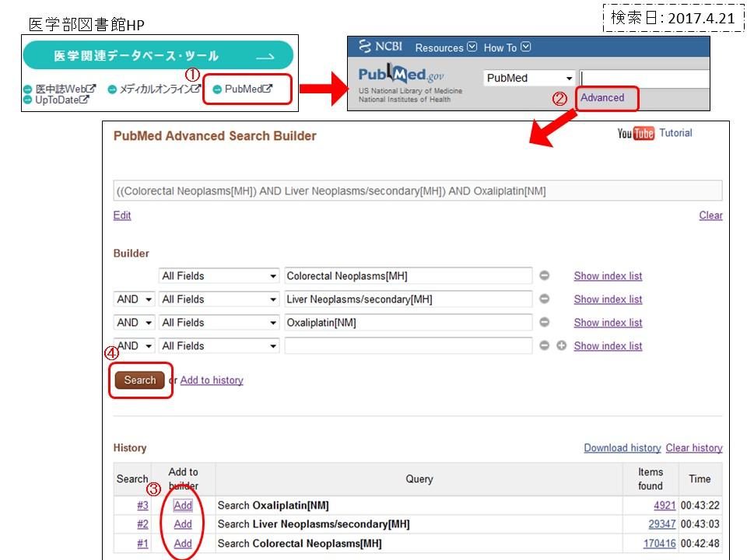Viewport: 747px width, 560px height.
Task: Show index list for Colorectal Neoplasms row
Action: 608,275
